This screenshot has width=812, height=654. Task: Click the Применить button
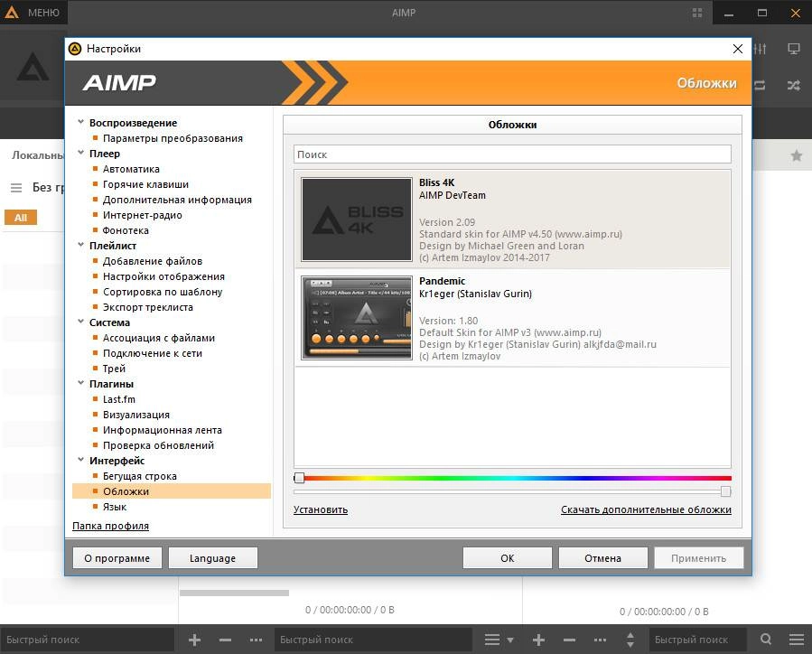pyautogui.click(x=698, y=558)
